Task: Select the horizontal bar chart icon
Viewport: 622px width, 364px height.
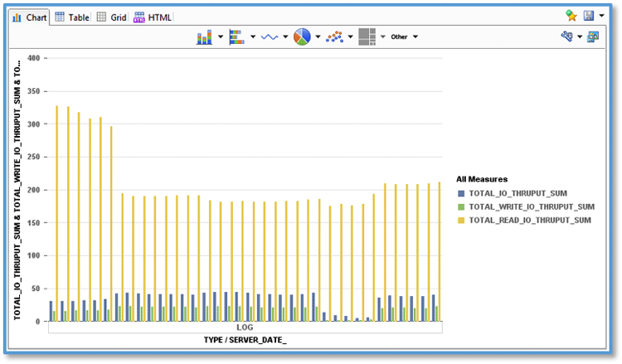Action: pyautogui.click(x=236, y=37)
